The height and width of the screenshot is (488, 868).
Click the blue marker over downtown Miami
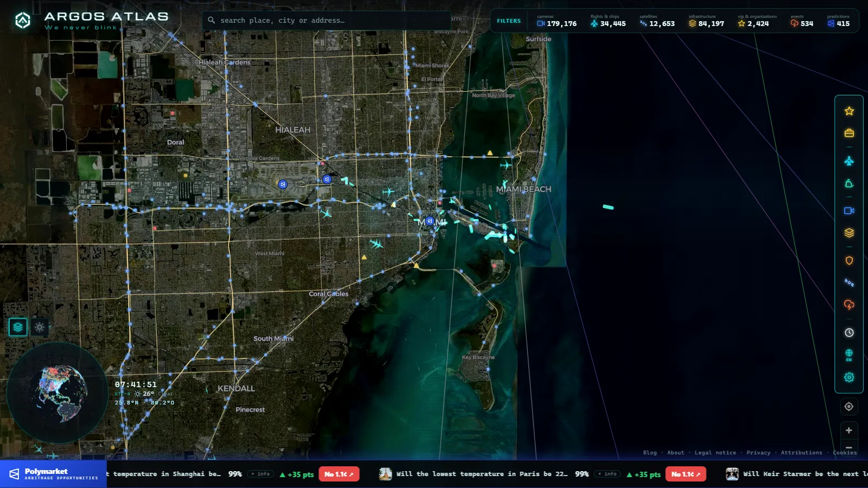pyautogui.click(x=430, y=221)
